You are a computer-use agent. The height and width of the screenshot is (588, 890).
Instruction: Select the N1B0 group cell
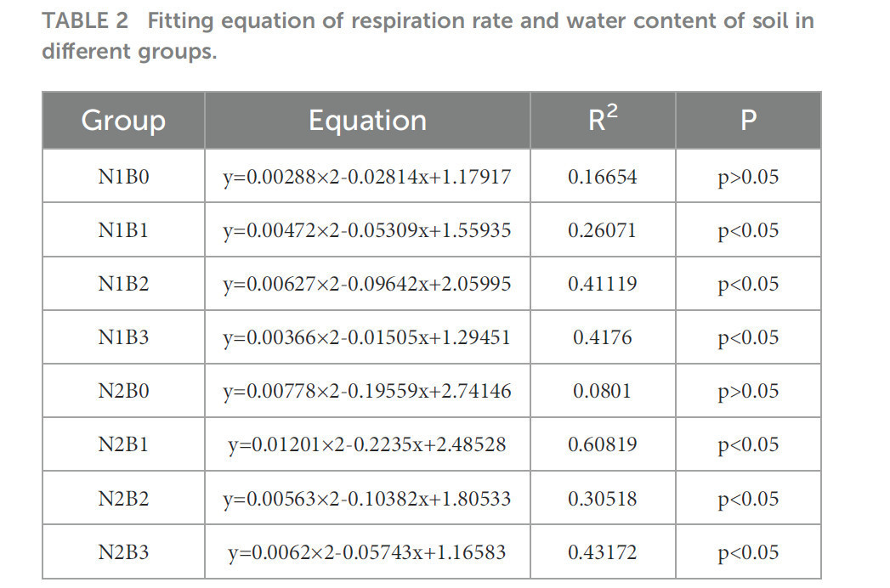123,178
